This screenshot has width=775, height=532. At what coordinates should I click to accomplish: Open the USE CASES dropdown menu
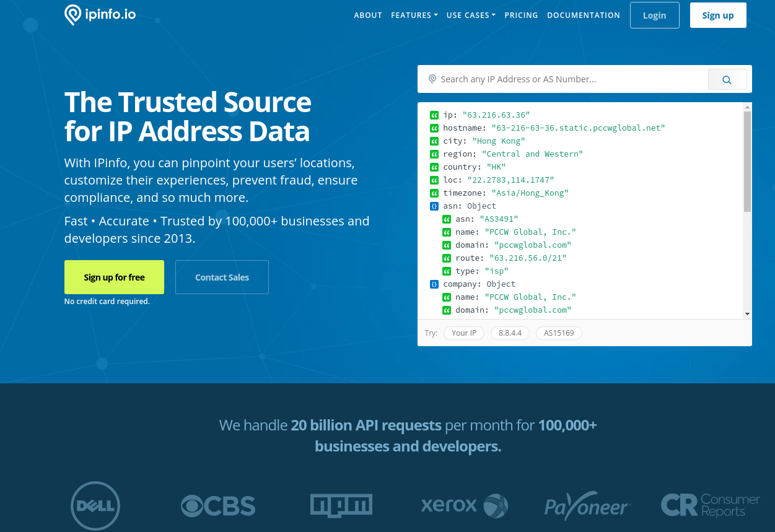(x=471, y=15)
